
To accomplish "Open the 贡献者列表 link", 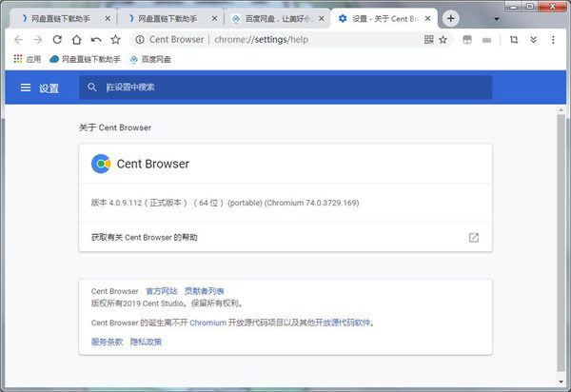I will pos(204,291).
